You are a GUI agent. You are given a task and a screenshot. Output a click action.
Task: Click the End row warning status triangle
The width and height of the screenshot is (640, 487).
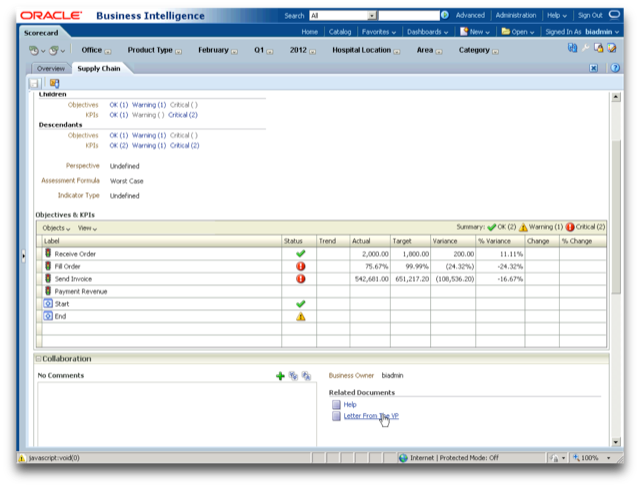tap(300, 316)
